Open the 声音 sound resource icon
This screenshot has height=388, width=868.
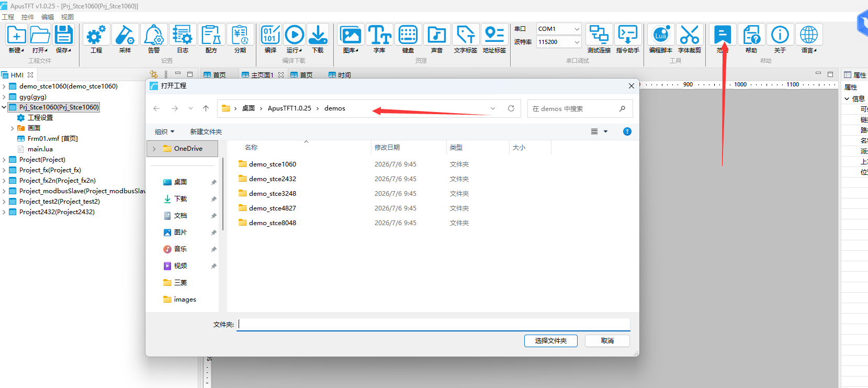[x=437, y=35]
